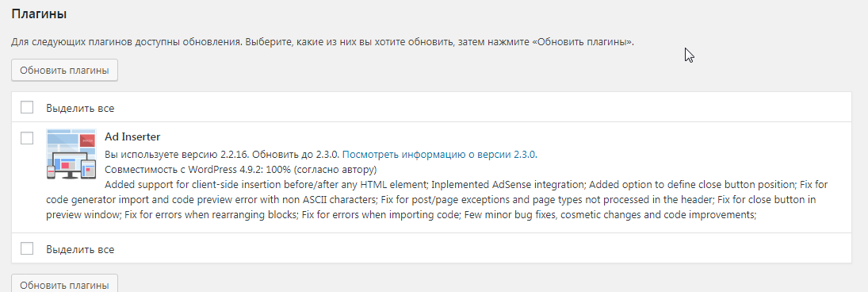
Task: Tick the bottom "Выделить все" checkbox
Action: coord(27,249)
